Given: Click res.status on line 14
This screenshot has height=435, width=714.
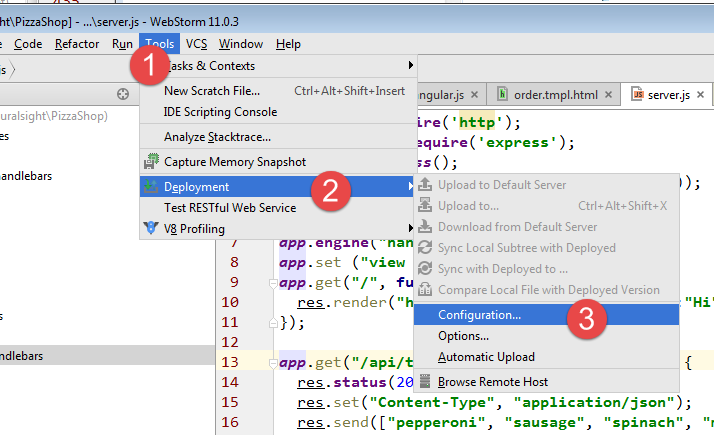Looking at the screenshot, I should [342, 383].
